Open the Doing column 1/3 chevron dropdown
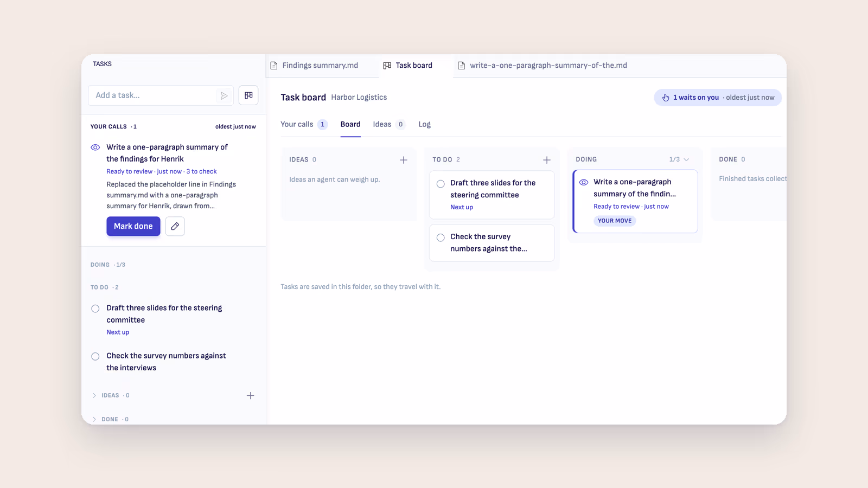The image size is (868, 488). coord(686,159)
